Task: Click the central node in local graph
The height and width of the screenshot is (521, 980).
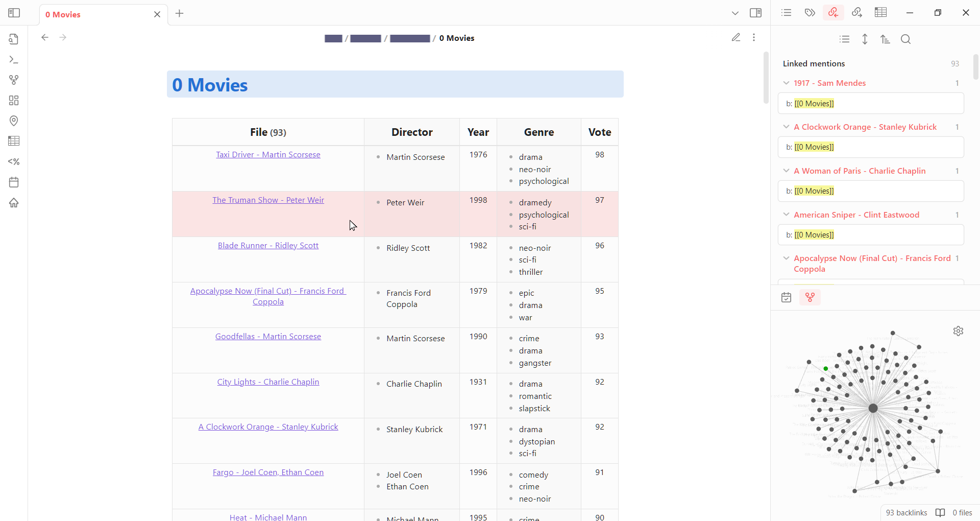Action: click(x=873, y=408)
